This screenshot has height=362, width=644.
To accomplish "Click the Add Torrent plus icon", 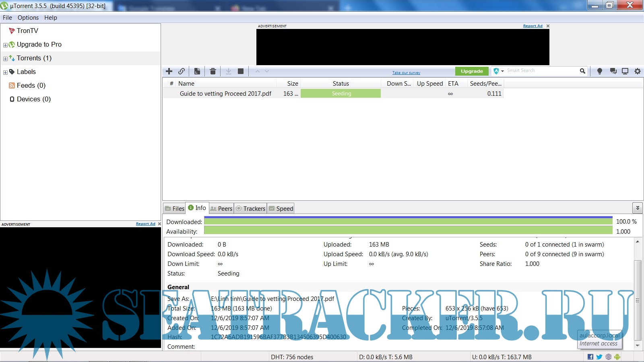I will [169, 71].
